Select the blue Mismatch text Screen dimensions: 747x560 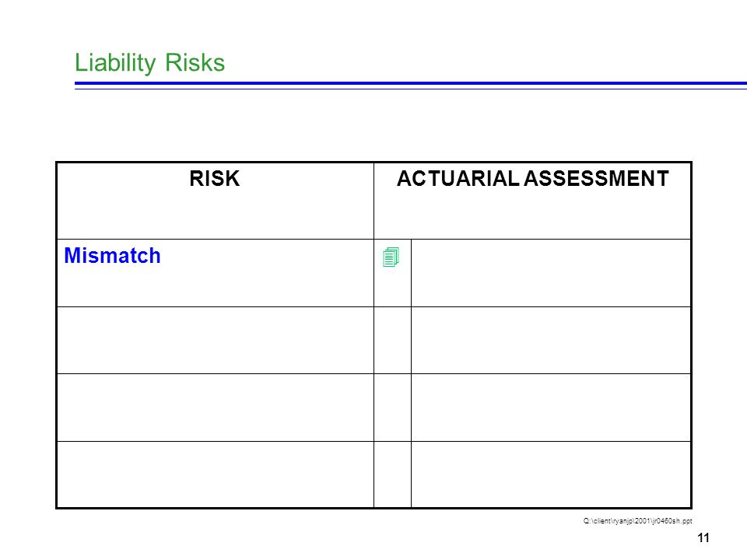pos(112,256)
